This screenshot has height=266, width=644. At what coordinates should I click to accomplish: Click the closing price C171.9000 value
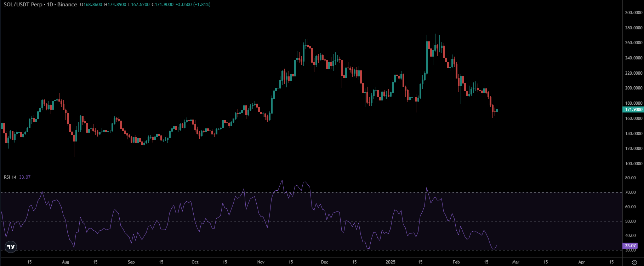163,5
